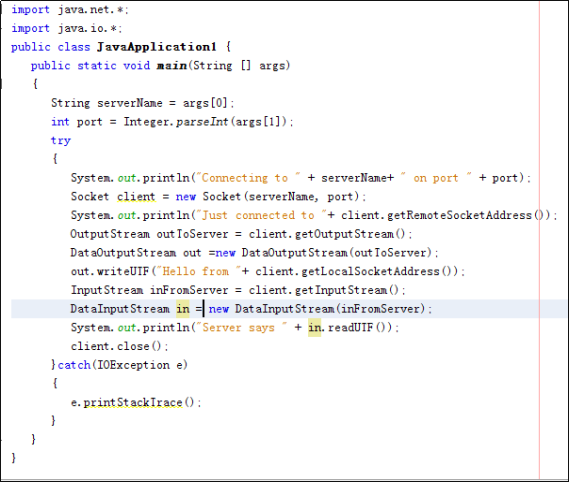Click the parseInt method call

[202, 122]
